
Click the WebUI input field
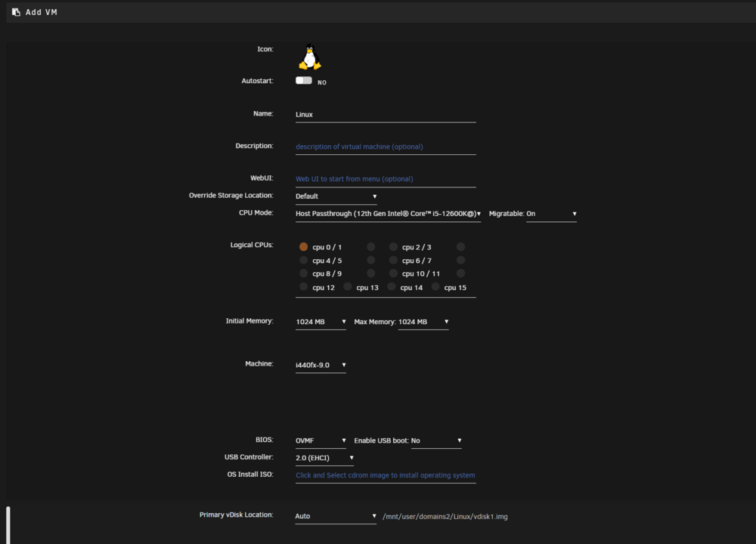click(386, 179)
